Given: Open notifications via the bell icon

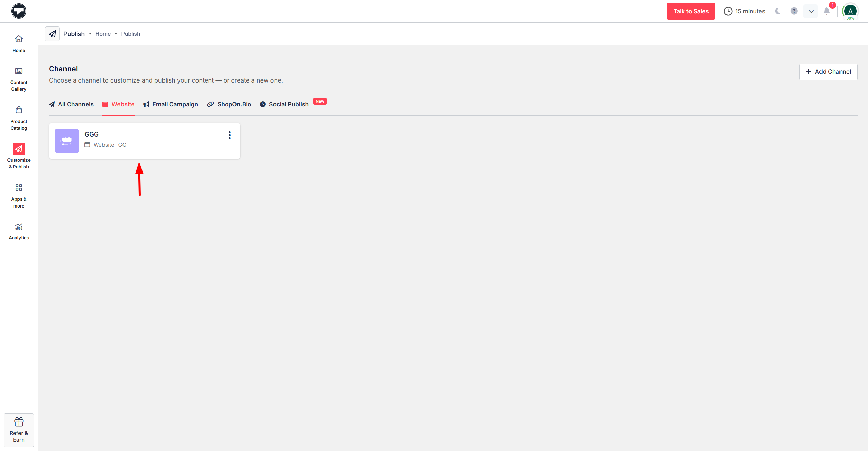Looking at the screenshot, I should point(826,11).
